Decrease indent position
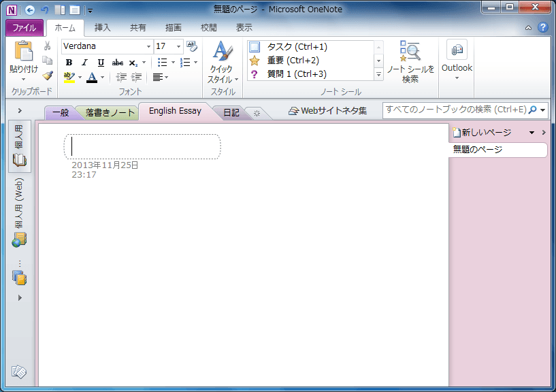 point(121,77)
